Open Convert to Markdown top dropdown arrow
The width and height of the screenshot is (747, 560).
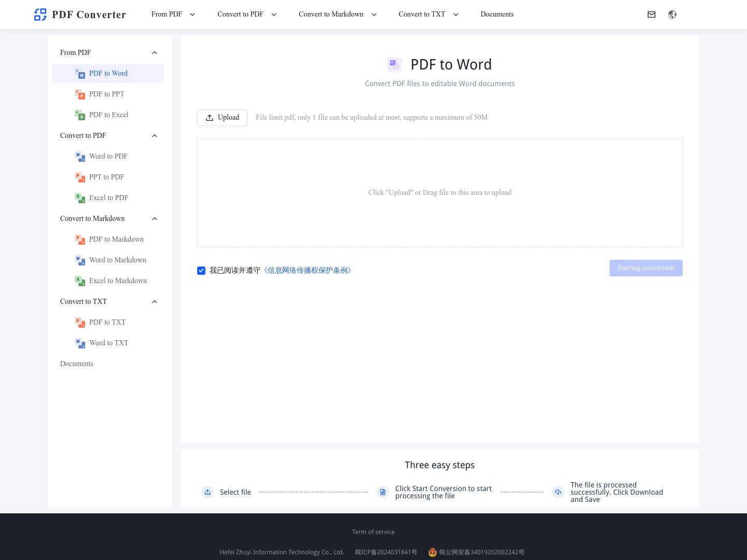tap(374, 15)
